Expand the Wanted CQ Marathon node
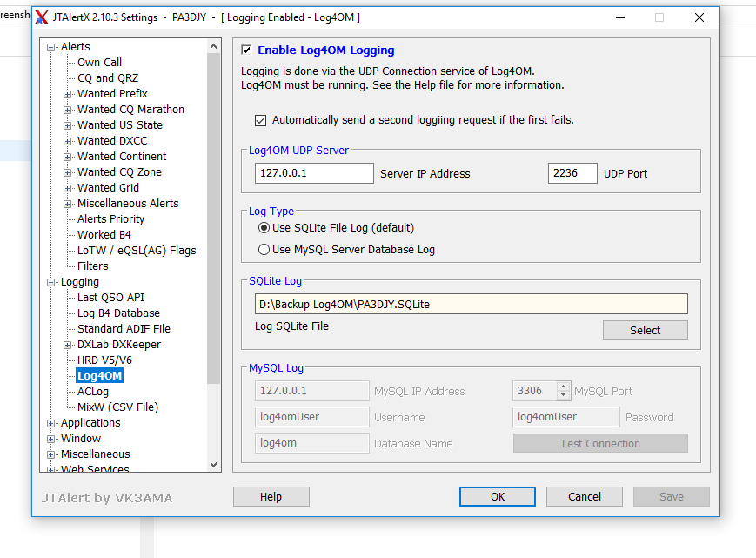 (x=68, y=110)
